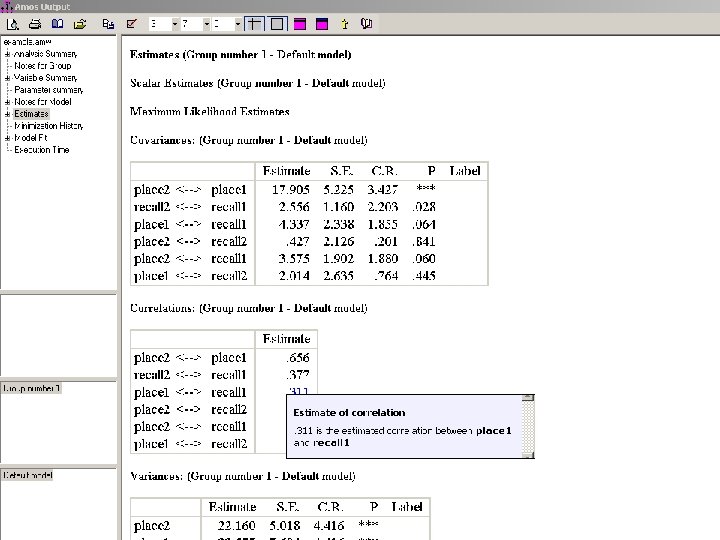Click the open folder icon
The height and width of the screenshot is (540, 720).
pos(80,24)
